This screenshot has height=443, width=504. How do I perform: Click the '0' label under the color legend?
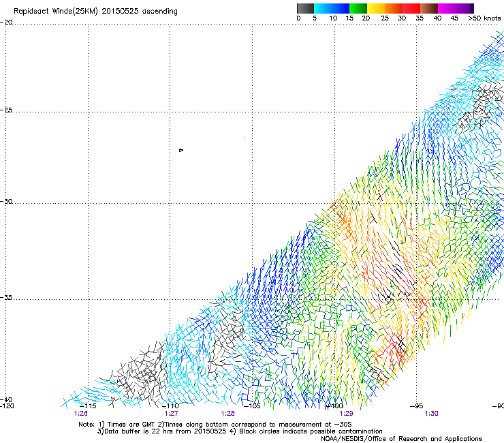[x=298, y=18]
